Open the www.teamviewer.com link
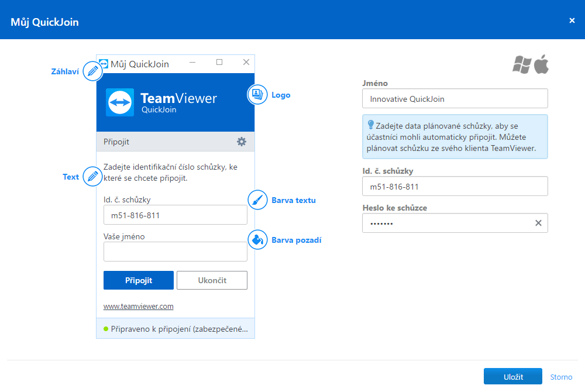Image resolution: width=585 pixels, height=392 pixels. click(x=139, y=306)
